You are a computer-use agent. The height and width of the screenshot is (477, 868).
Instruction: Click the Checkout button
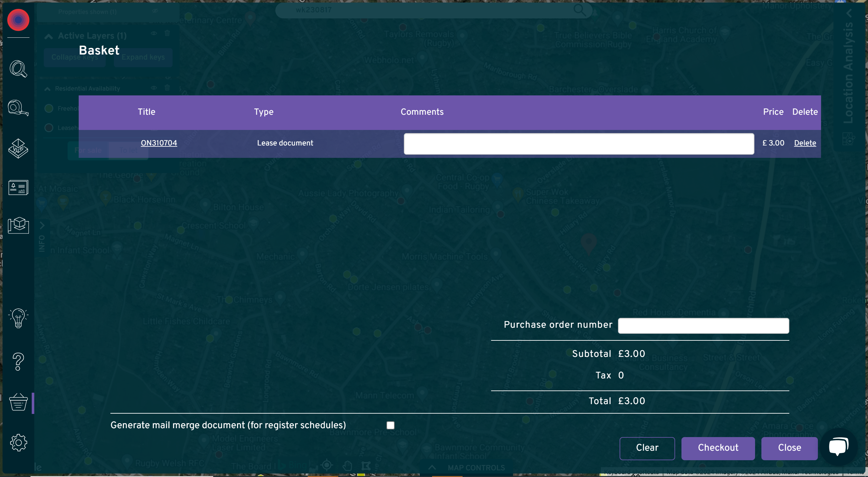click(718, 448)
